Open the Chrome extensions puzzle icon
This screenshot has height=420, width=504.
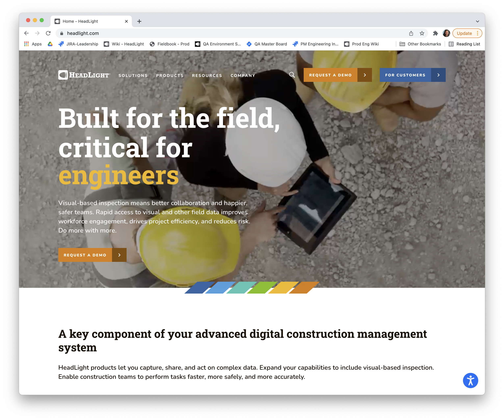pyautogui.click(x=435, y=33)
